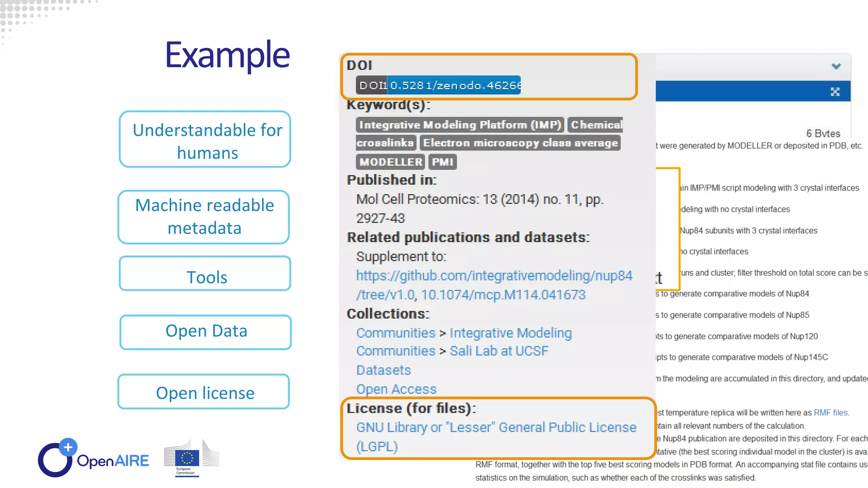
Task: Open the Integrative Modeling community link
Action: click(x=511, y=333)
